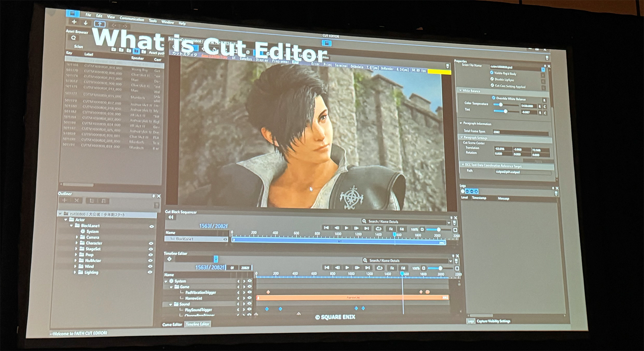Collapse the Sound group in Timeline Editor

(170, 305)
